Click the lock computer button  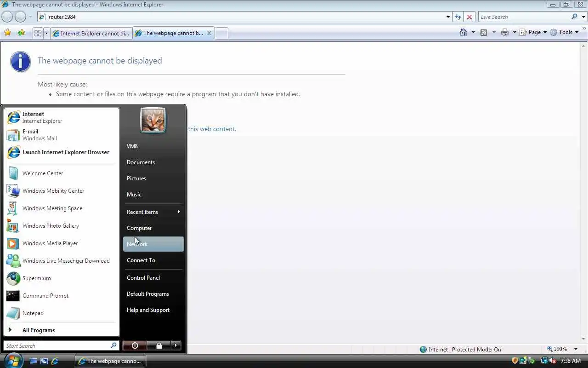click(158, 345)
